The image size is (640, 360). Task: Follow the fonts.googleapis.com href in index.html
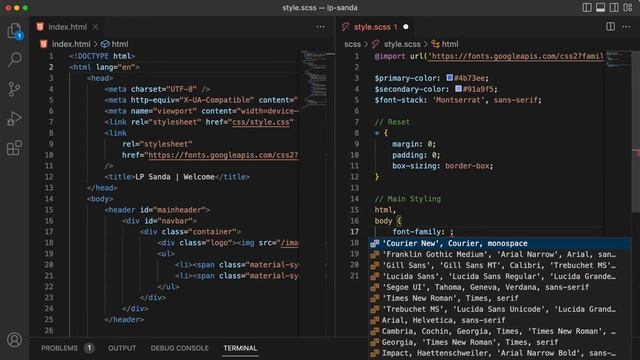[x=223, y=155]
